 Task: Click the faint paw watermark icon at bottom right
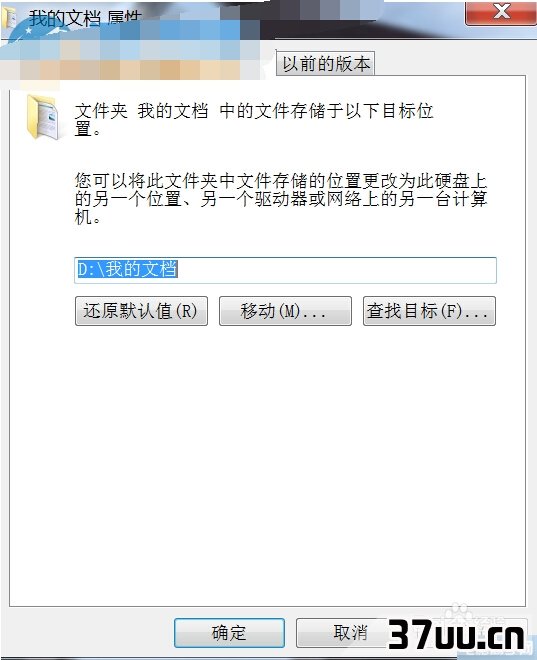[x=459, y=614]
